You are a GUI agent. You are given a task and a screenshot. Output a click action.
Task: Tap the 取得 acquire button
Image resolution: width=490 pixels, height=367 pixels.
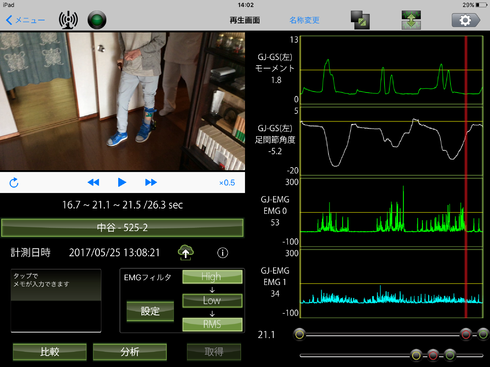pos(214,352)
